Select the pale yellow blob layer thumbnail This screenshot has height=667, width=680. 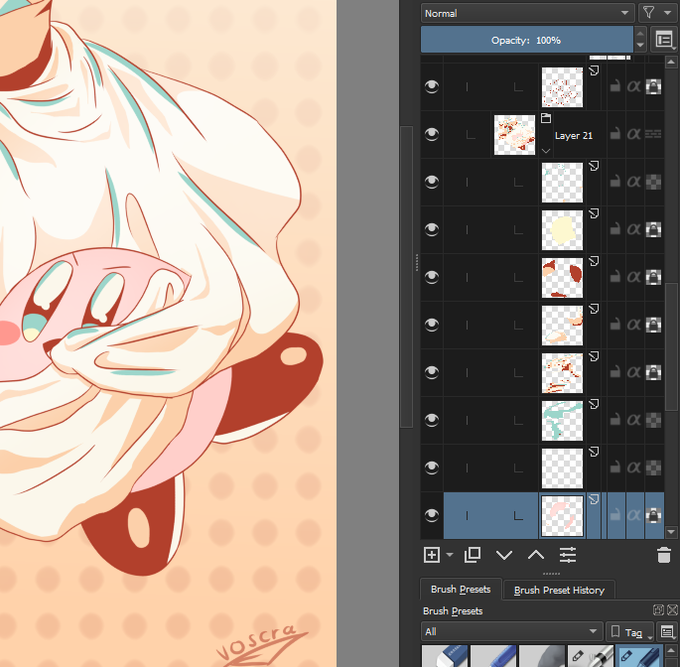[x=562, y=229]
